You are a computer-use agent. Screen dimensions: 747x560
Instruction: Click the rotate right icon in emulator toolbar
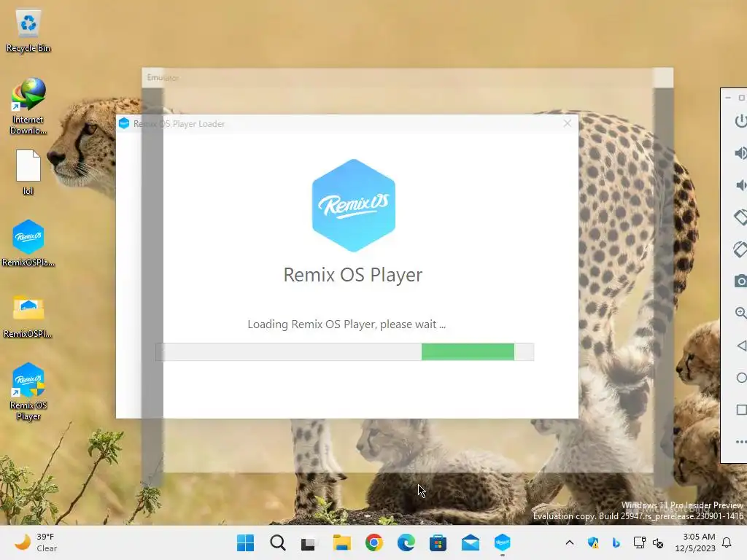pos(740,249)
